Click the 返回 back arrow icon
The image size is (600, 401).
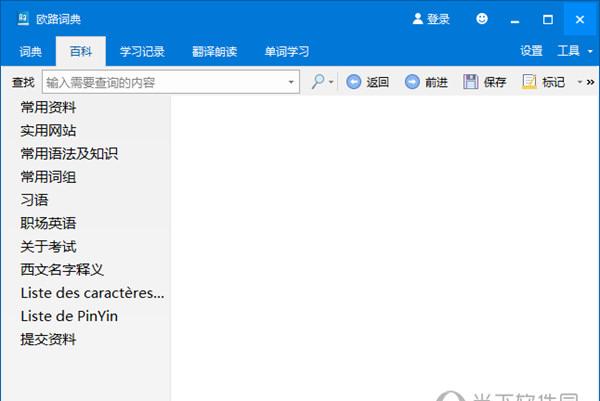(x=353, y=82)
